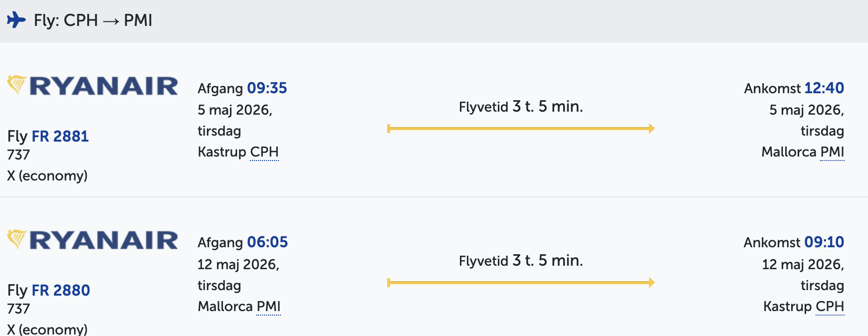The image size is (868, 336).
Task: Click the PMI code next to Mallorca departure
Action: click(x=268, y=306)
